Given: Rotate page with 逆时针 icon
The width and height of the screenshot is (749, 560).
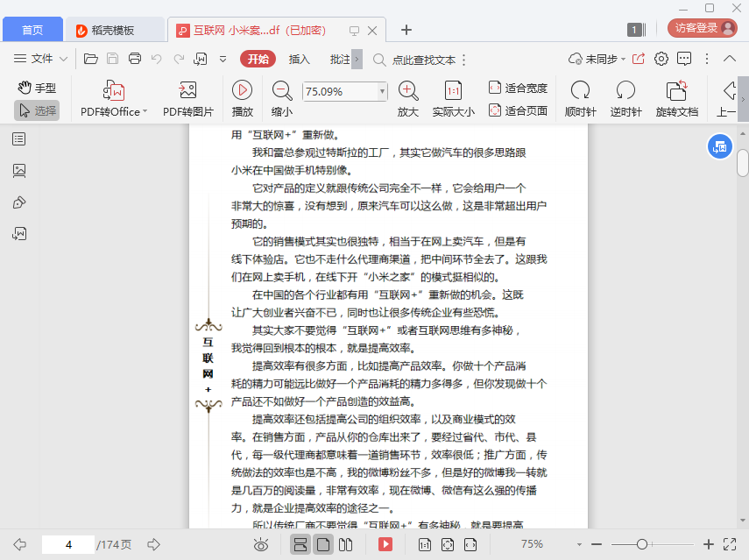Looking at the screenshot, I should point(625,90).
